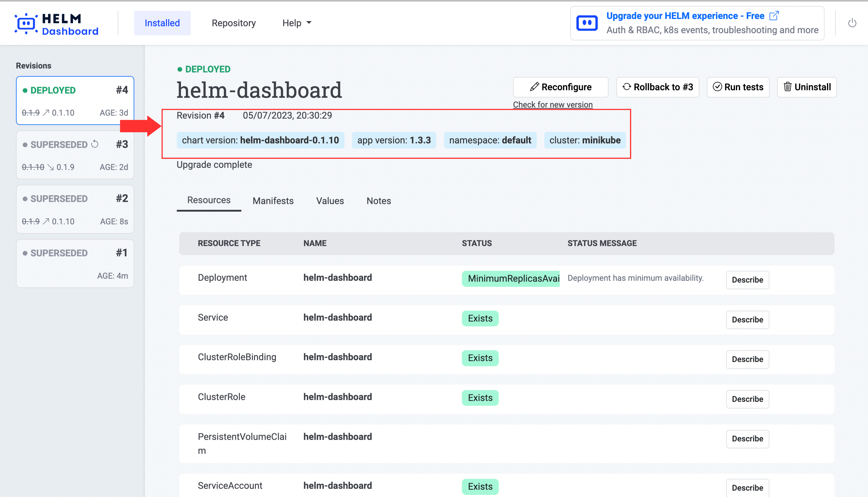Viewport: 868px width, 497px height.
Task: Click the checkmark icon on Run tests
Action: coord(717,87)
